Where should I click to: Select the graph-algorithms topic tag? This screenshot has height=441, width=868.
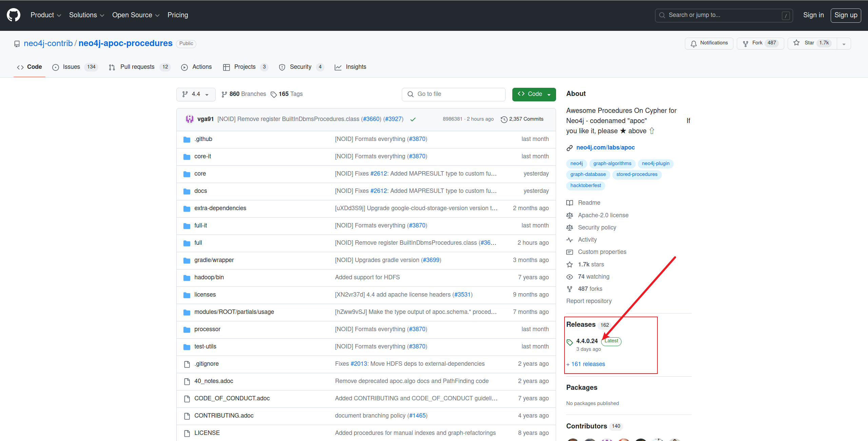pos(612,163)
